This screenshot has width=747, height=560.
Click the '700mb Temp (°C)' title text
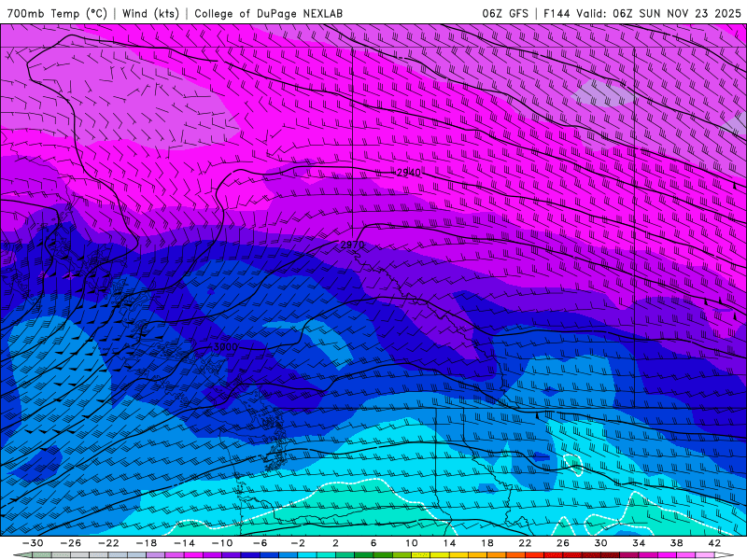(57, 13)
